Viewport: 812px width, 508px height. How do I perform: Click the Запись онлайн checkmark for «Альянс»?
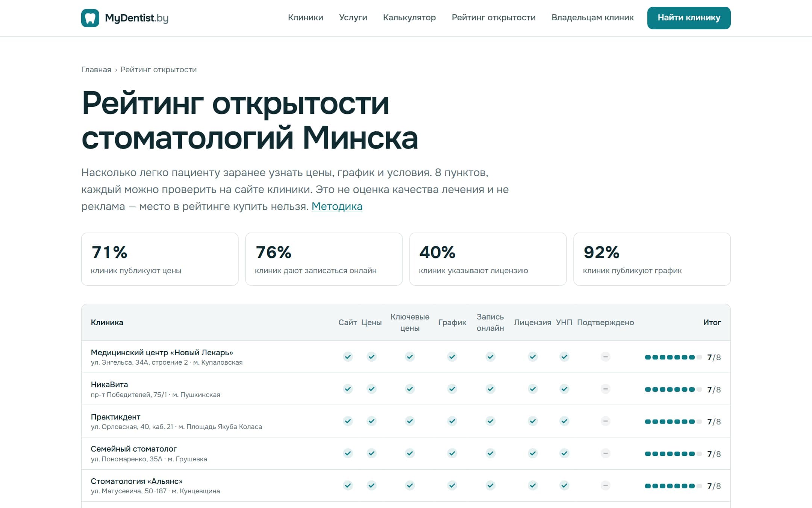[490, 485]
